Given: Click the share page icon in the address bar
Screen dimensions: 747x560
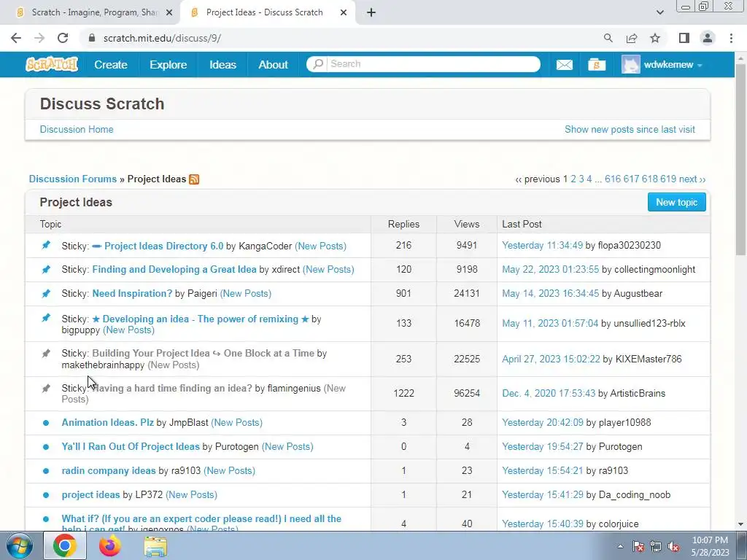Looking at the screenshot, I should click(632, 38).
